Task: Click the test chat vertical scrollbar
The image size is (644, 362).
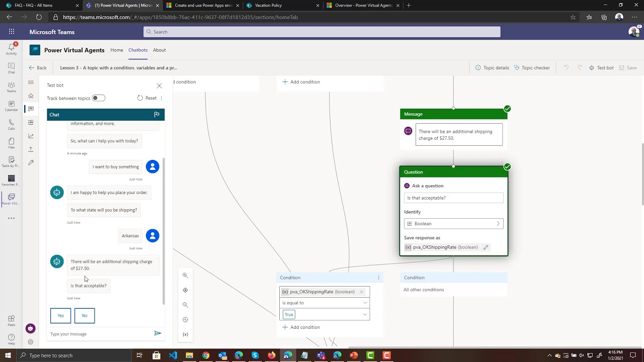Action: (163, 231)
